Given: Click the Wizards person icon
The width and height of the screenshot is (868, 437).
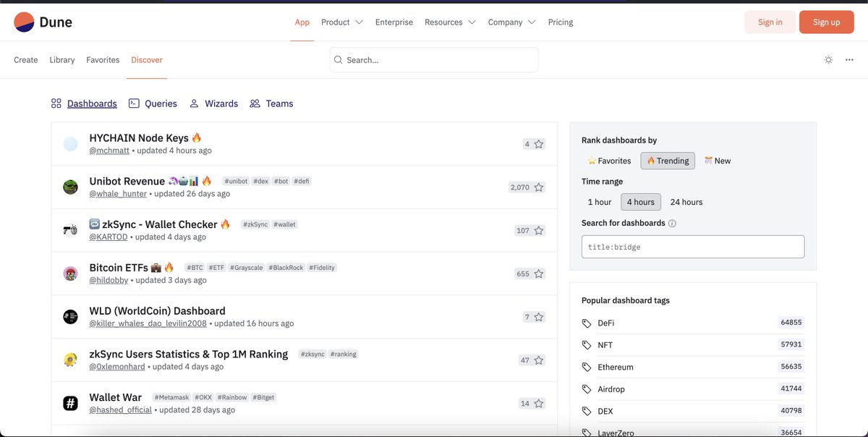Looking at the screenshot, I should coord(193,103).
